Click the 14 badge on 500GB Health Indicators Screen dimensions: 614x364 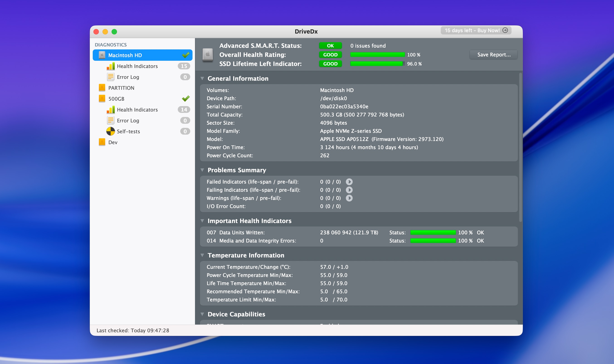pyautogui.click(x=184, y=110)
